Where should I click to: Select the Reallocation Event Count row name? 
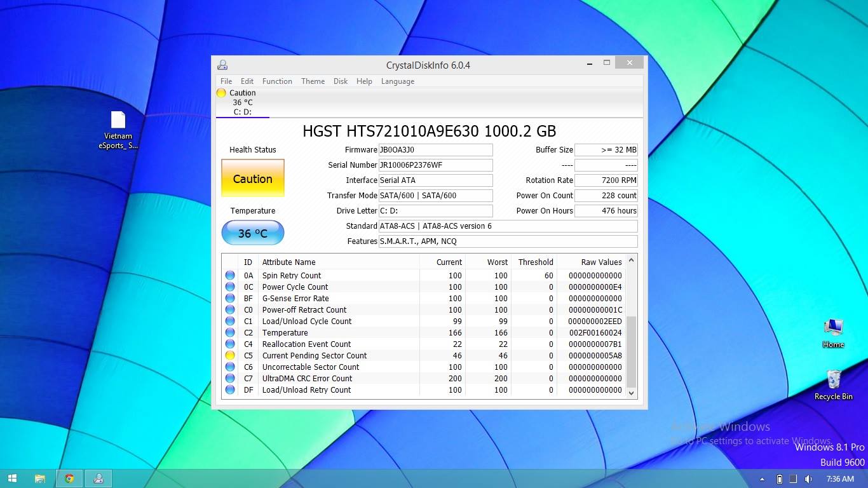306,344
